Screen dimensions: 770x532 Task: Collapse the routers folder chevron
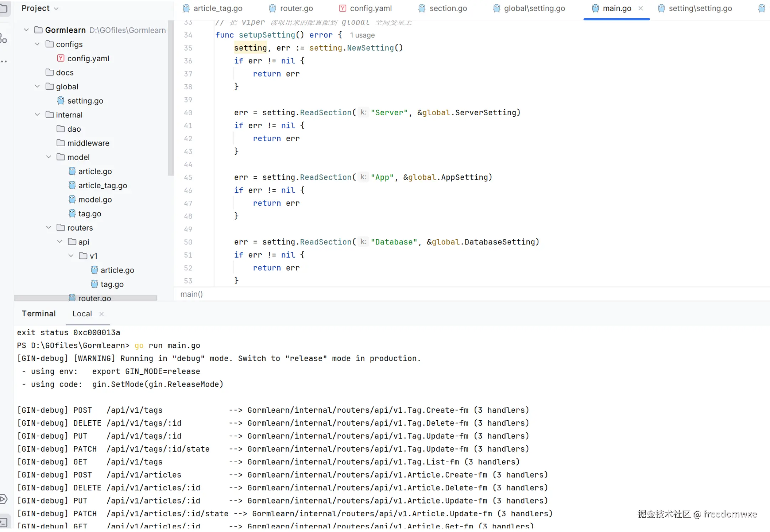coord(49,227)
